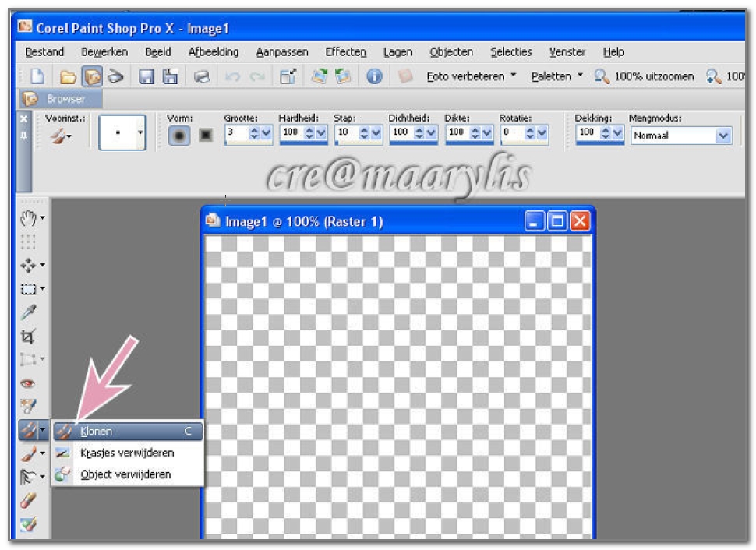The height and width of the screenshot is (550, 756).
Task: Open the Venster menu
Action: click(x=567, y=52)
